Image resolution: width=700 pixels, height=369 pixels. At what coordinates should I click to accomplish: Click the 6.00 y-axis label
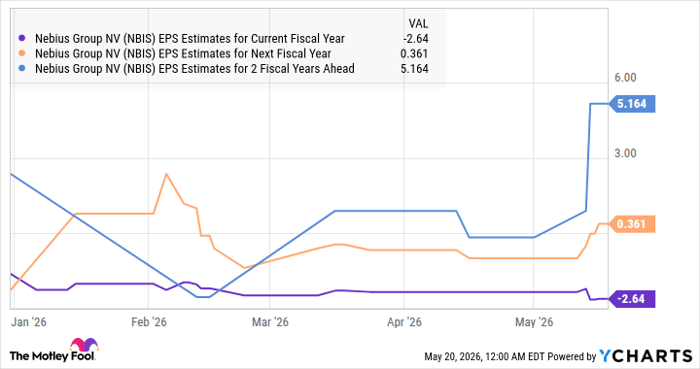coord(625,78)
